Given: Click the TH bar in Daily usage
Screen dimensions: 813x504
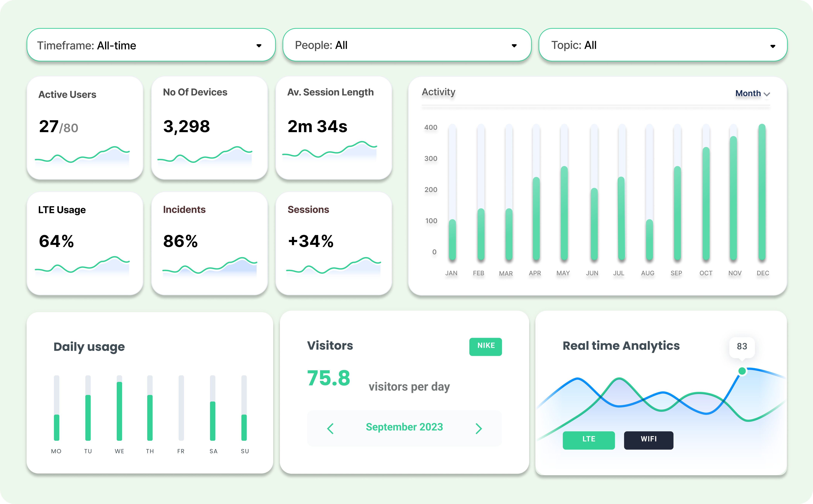Looking at the screenshot, I should (150, 418).
